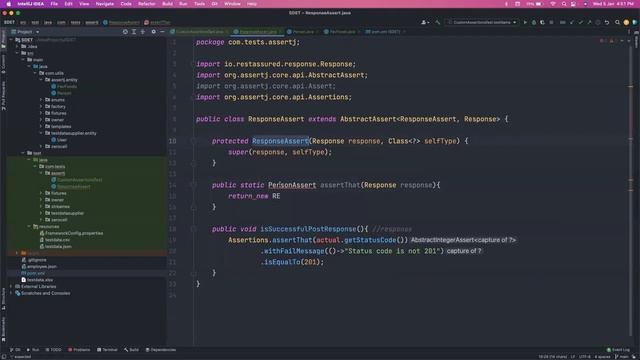This screenshot has width=640, height=360.
Task: Select .gitignore file in tree
Action: [37, 260]
